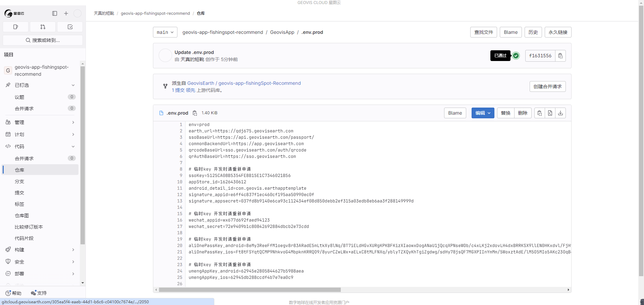Image resolution: width=644 pixels, height=305 pixels.
Task: Copy file contents icon
Action: 539,113
